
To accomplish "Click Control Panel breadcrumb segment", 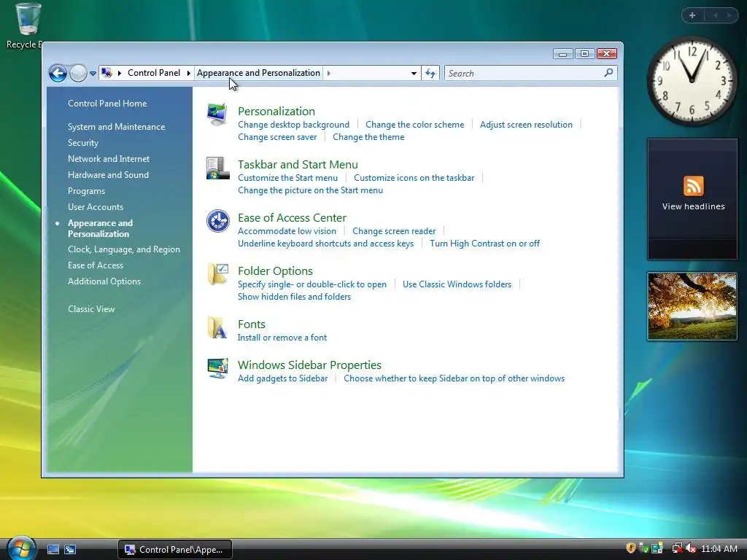I will click(154, 73).
